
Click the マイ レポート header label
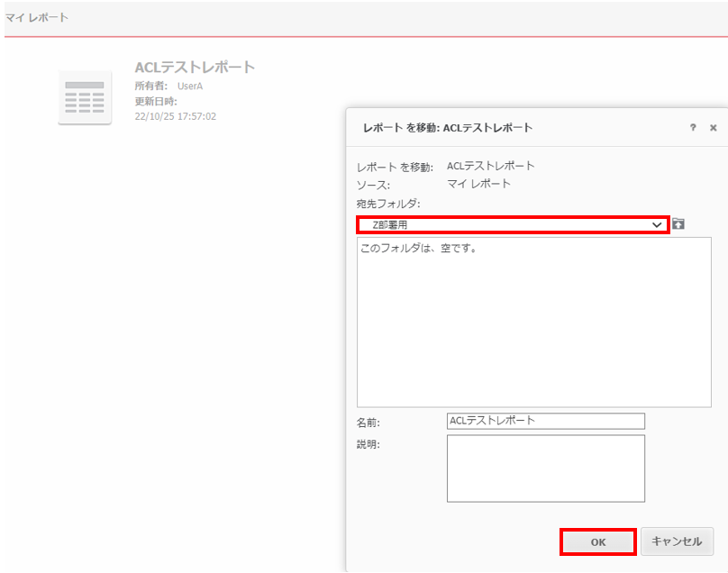tap(37, 18)
